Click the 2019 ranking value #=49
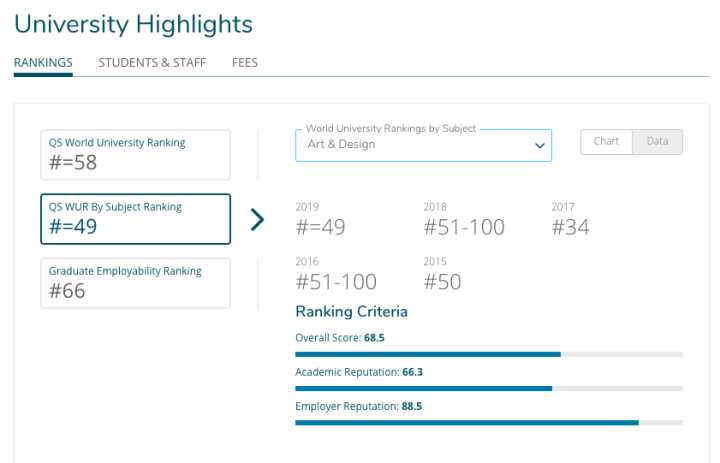Image resolution: width=720 pixels, height=463 pixels. 321,227
